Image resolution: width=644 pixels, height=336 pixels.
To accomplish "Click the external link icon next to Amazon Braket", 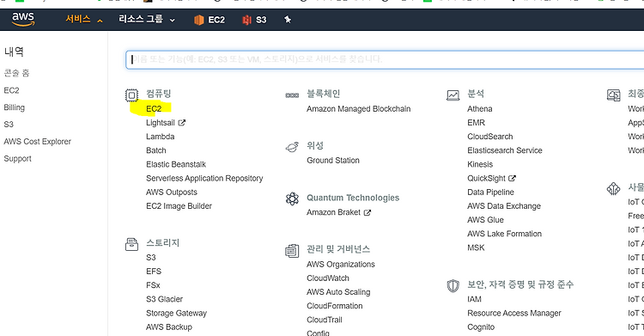I will (x=368, y=212).
